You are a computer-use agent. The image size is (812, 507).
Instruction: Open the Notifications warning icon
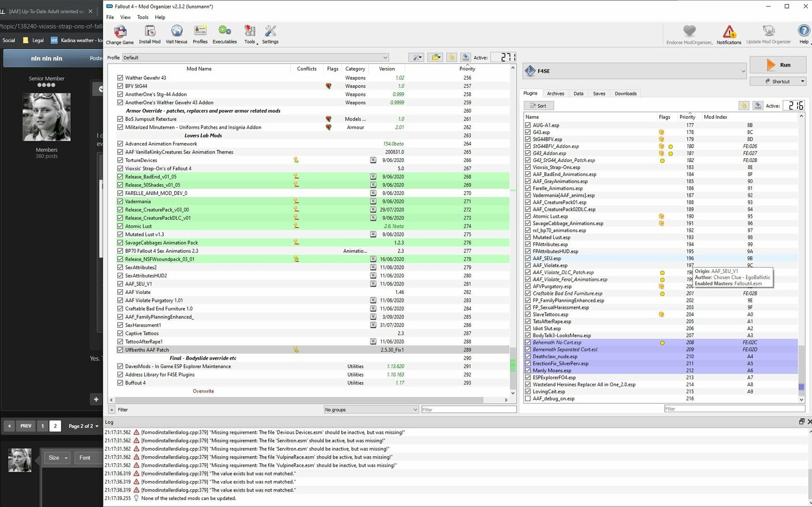tap(729, 32)
